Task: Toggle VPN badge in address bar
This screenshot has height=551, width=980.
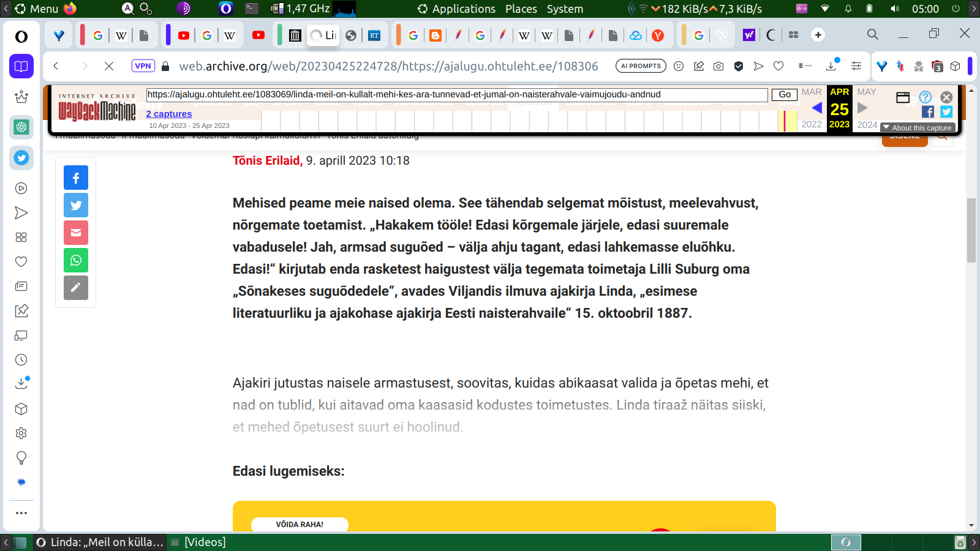Action: coord(143,66)
